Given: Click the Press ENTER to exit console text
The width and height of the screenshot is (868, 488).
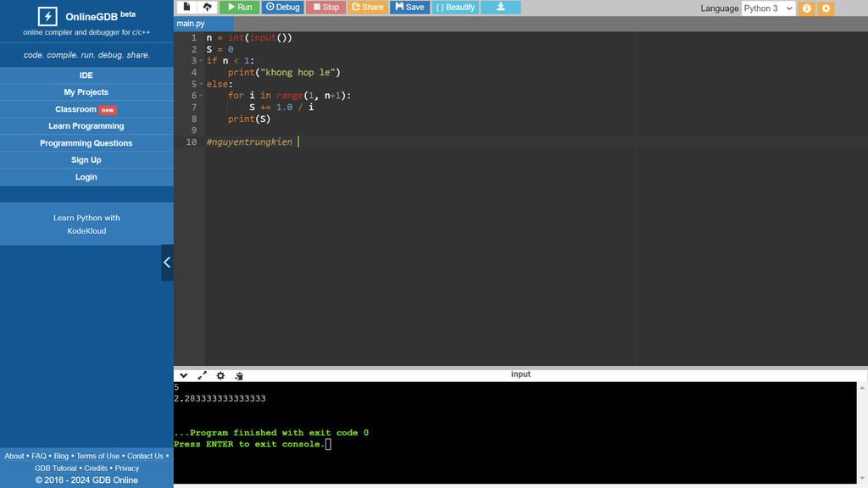Looking at the screenshot, I should point(248,444).
